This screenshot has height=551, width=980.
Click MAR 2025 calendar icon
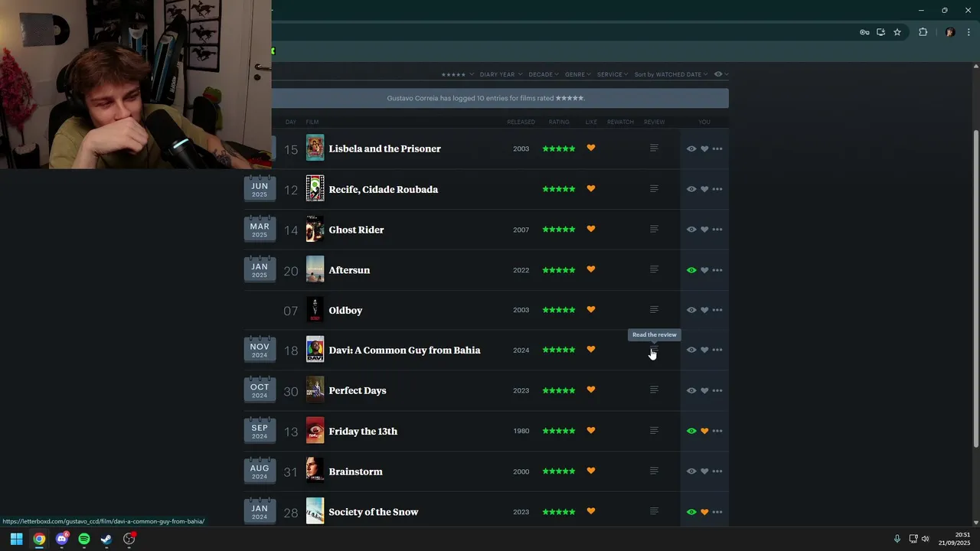click(260, 229)
